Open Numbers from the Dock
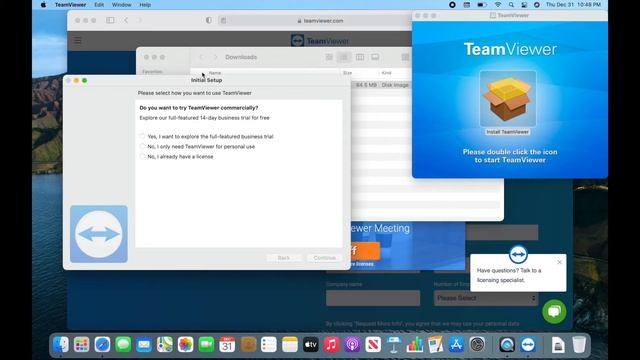 pyautogui.click(x=415, y=345)
